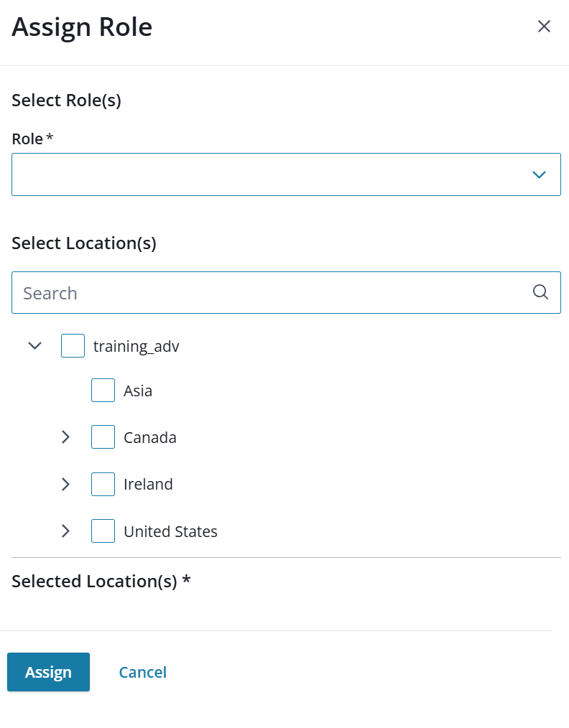Click the United States label text
The image size is (569, 728).
170,532
